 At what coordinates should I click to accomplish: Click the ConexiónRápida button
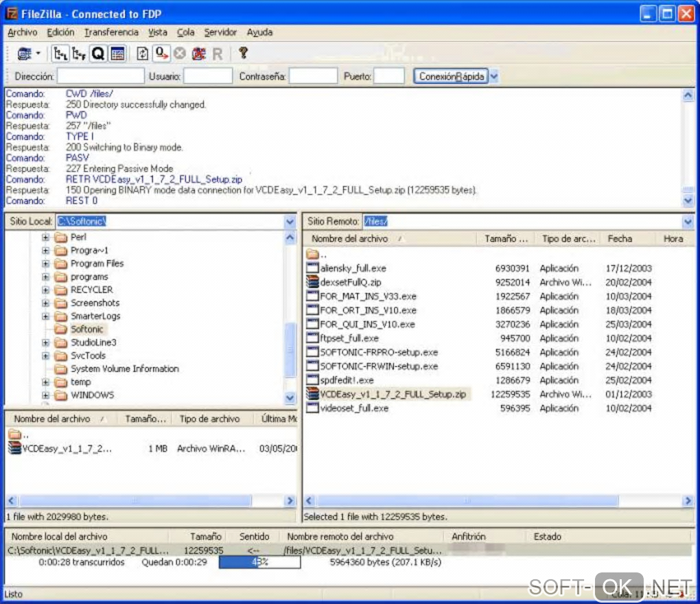coord(451,76)
